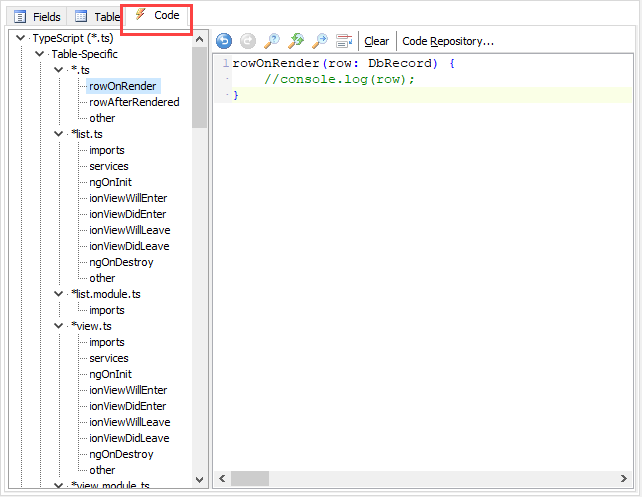The height and width of the screenshot is (497, 642).
Task: Click the magnifier with arrow Find Next icon
Action: 320,41
